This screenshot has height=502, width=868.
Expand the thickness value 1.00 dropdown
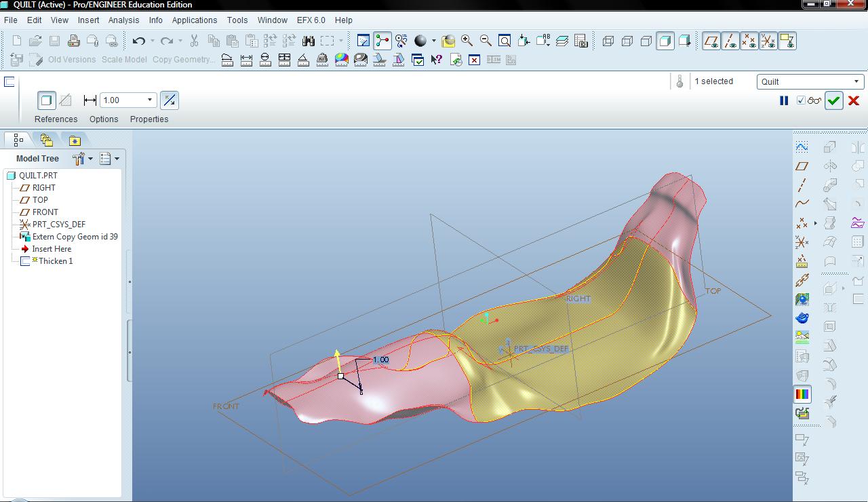(150, 100)
